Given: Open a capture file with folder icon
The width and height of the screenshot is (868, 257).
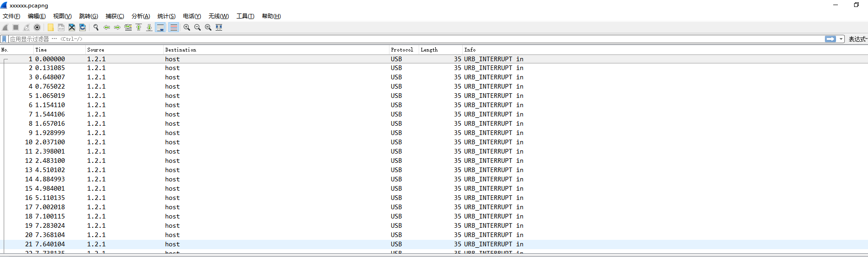Looking at the screenshot, I should (51, 27).
